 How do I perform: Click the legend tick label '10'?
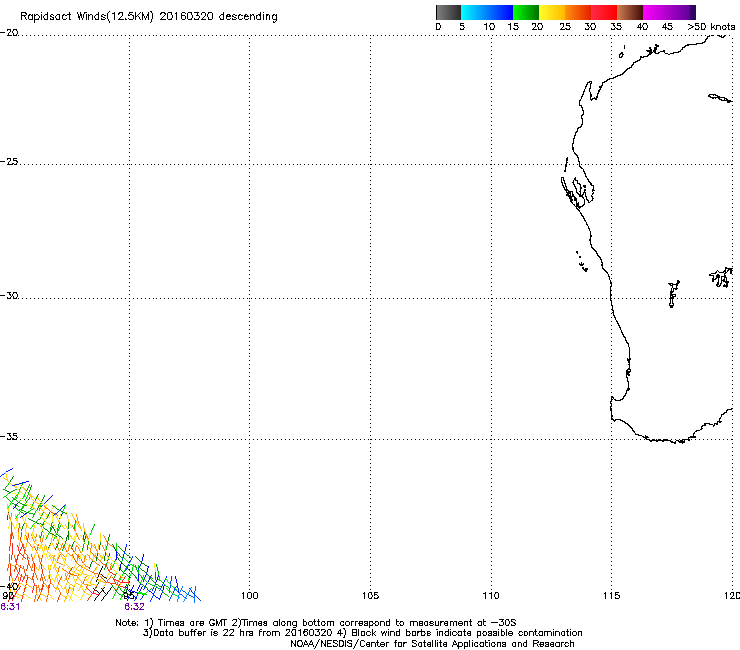[x=489, y=27]
